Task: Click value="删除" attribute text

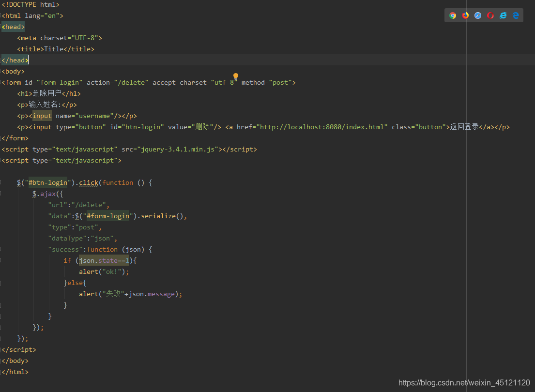Action: [191, 127]
